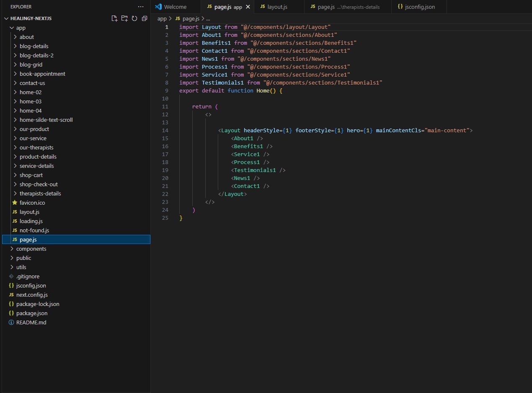Click the git icon beside .gitignore

tap(11, 276)
